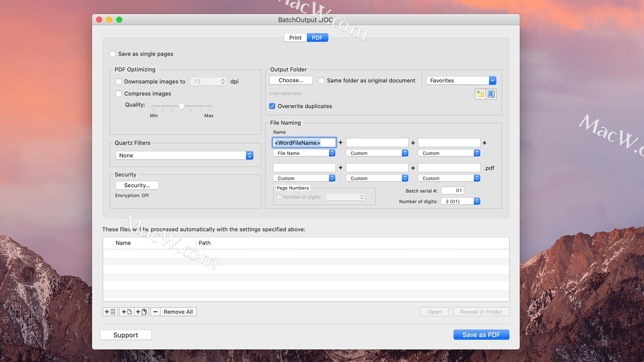Image resolution: width=644 pixels, height=362 pixels.
Task: Click the Encryption: Off text
Action: tap(132, 195)
